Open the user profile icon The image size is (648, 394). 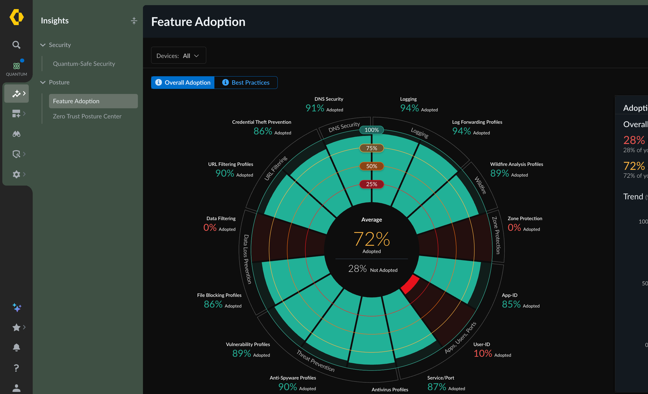tap(16, 388)
